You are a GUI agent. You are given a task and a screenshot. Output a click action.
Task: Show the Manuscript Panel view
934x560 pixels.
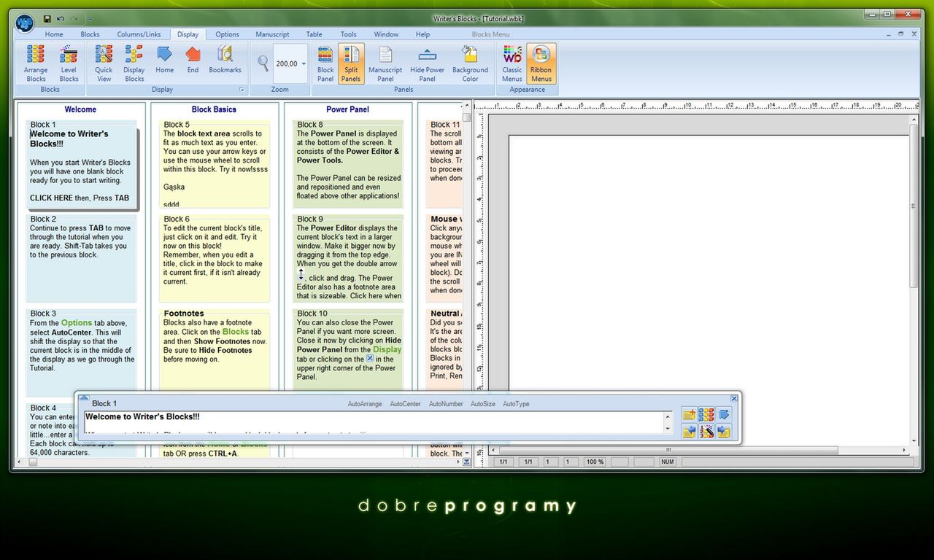[385, 63]
